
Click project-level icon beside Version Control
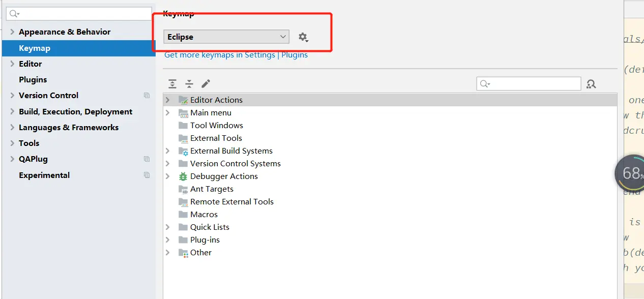pos(147,95)
